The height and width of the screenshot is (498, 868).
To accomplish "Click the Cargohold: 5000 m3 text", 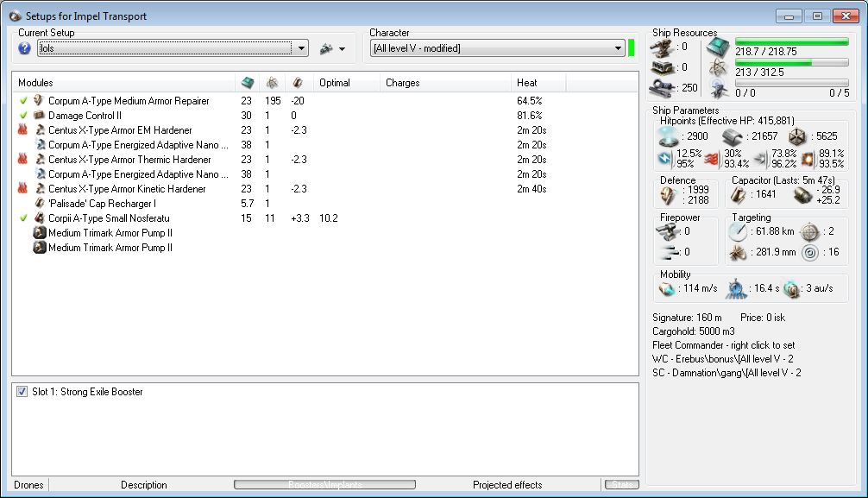I will (694, 331).
